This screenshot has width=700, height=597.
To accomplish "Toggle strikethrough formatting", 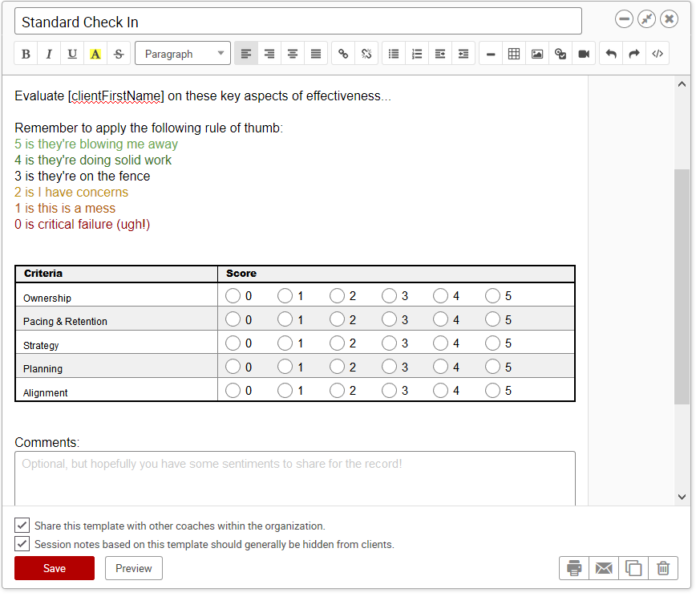I will (x=119, y=54).
